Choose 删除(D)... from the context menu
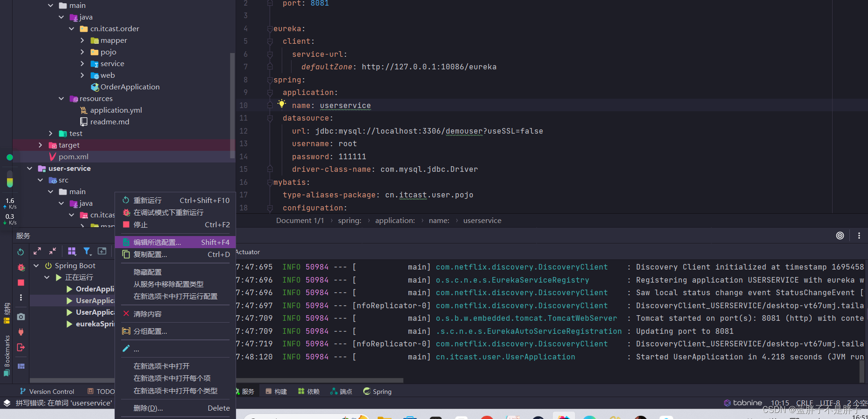The image size is (868, 419). (176, 408)
